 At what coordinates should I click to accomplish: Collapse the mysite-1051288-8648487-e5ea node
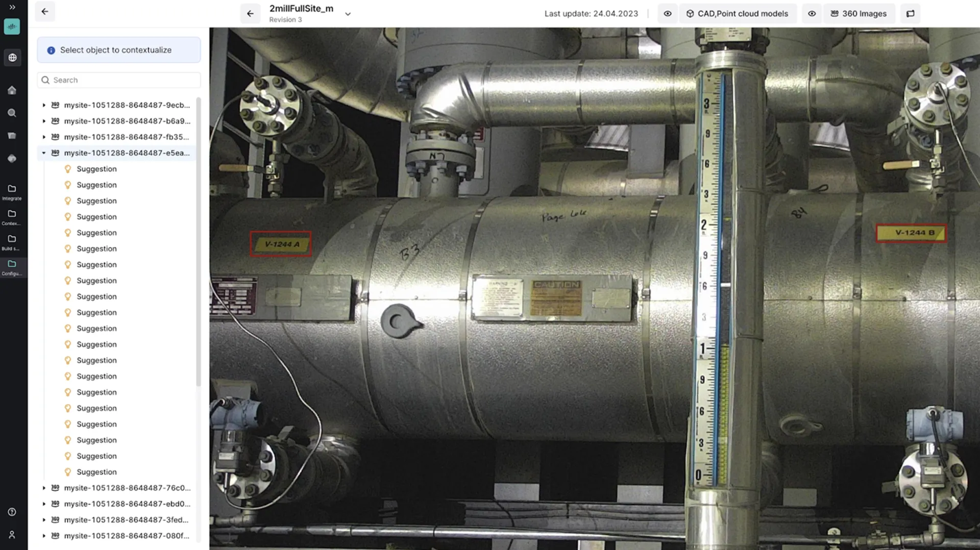pyautogui.click(x=44, y=153)
